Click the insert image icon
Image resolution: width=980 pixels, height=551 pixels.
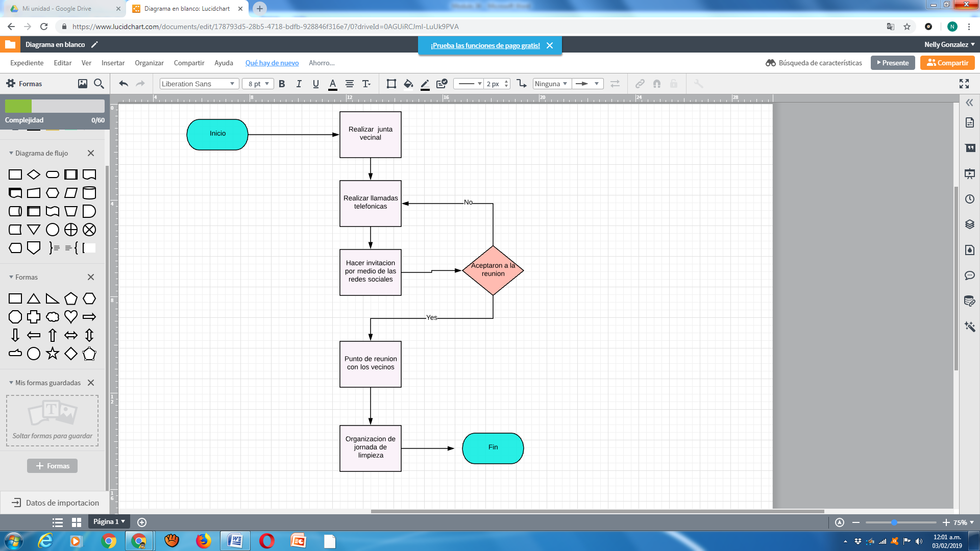(82, 84)
